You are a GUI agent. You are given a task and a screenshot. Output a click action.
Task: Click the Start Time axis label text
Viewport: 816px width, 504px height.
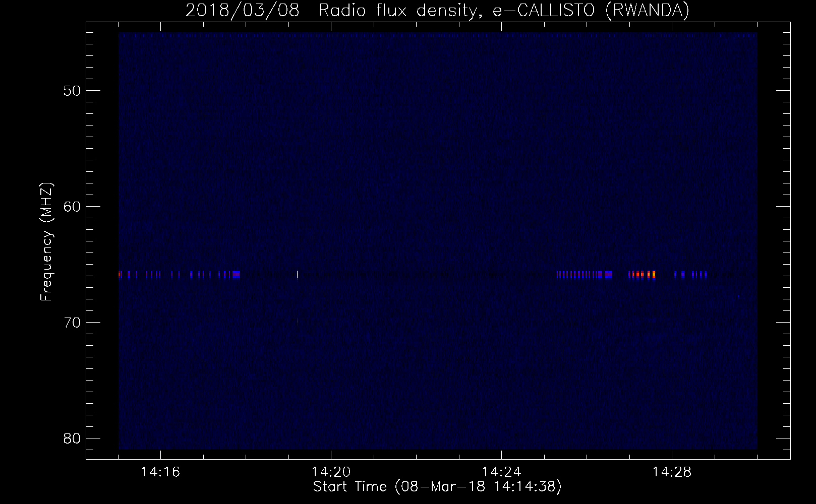[x=437, y=487]
